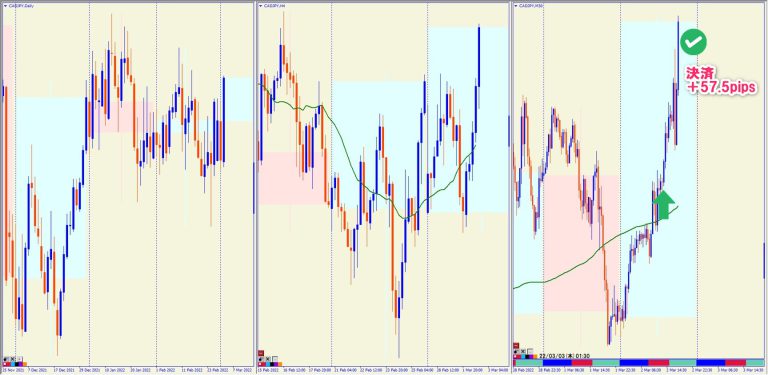
Task: Pick the red color swatch in Daily chart
Action: 8,364
